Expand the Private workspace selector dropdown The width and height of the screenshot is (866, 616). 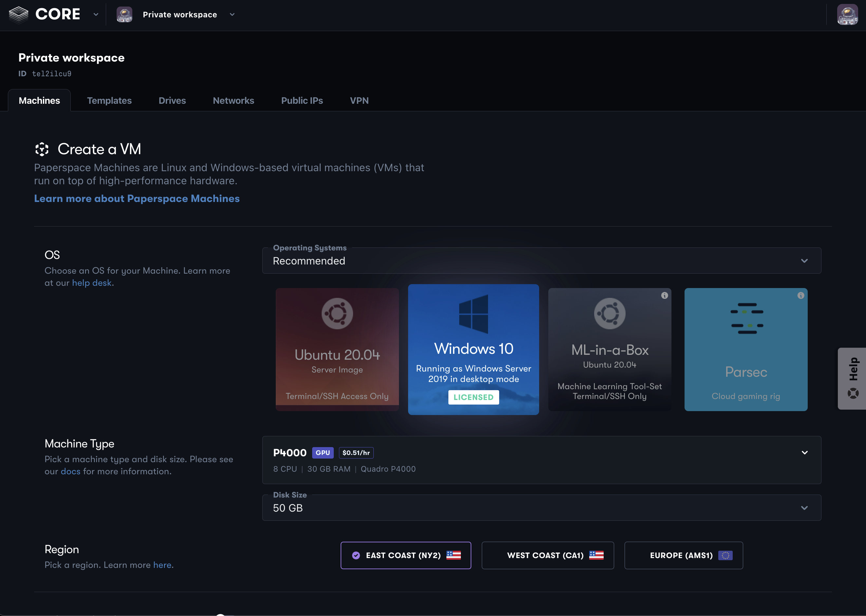pyautogui.click(x=232, y=14)
